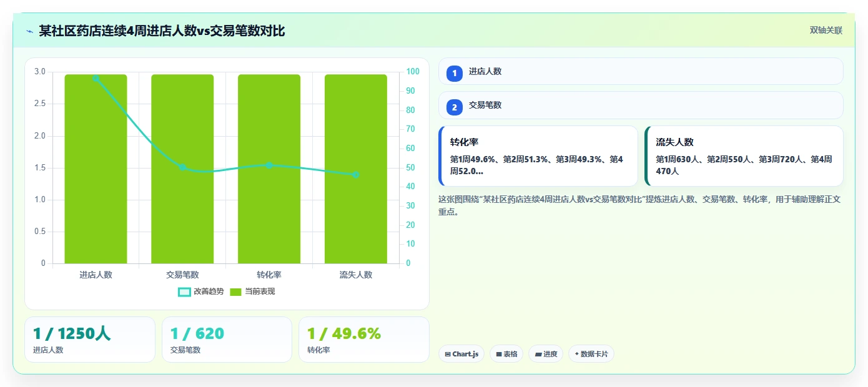Click the number 2 badge for 交易笔数

(455, 107)
